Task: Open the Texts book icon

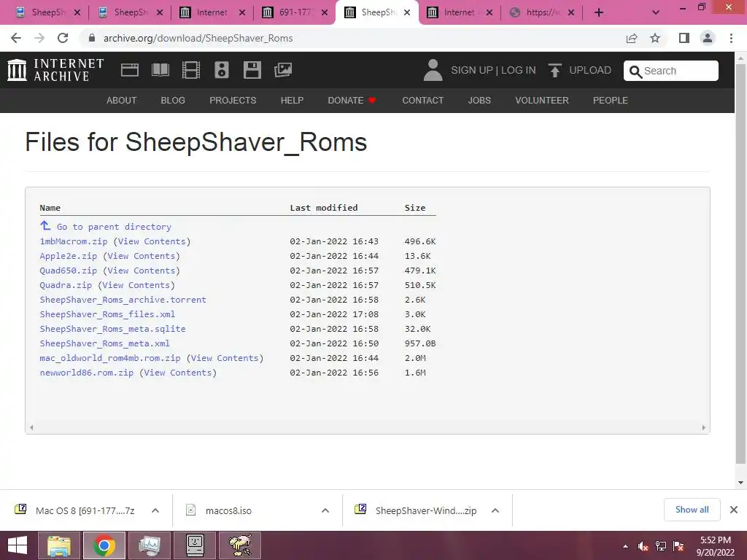Action: 160,70
